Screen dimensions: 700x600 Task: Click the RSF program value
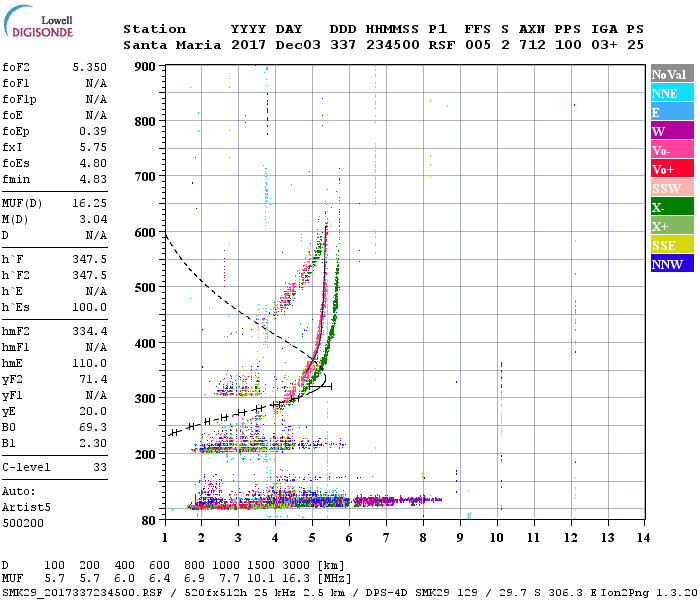click(x=442, y=45)
